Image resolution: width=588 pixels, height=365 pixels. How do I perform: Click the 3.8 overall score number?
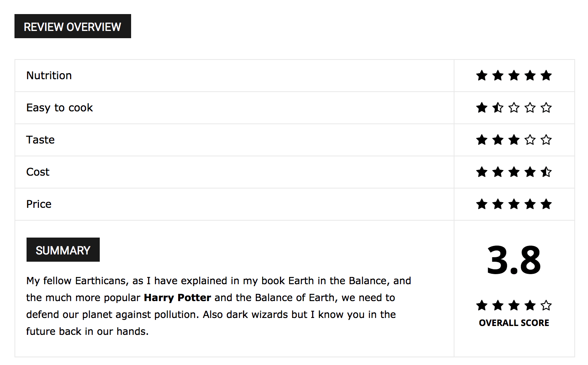pyautogui.click(x=514, y=260)
